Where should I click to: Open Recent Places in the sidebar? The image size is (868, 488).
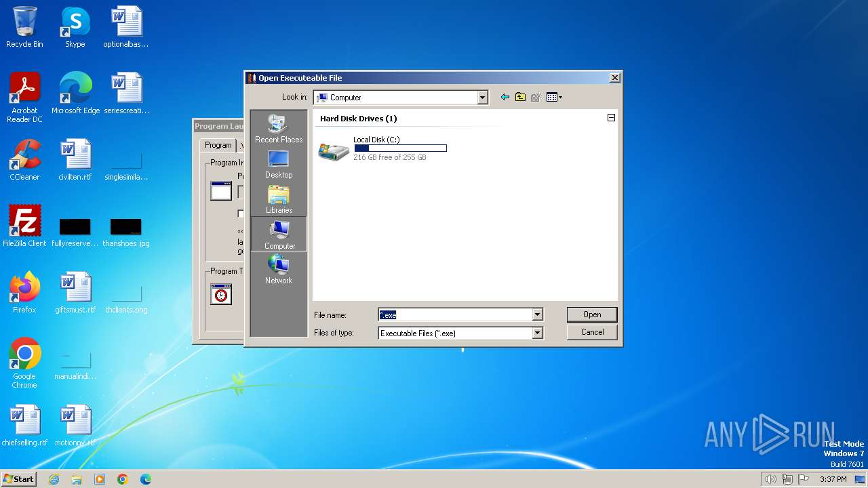[x=279, y=129]
